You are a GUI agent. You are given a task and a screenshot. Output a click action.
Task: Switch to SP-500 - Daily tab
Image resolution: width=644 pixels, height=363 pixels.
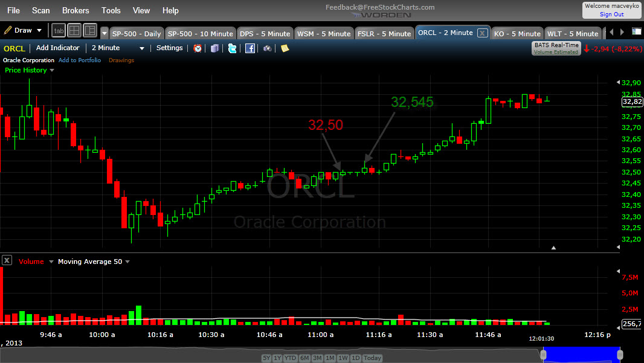(x=137, y=34)
